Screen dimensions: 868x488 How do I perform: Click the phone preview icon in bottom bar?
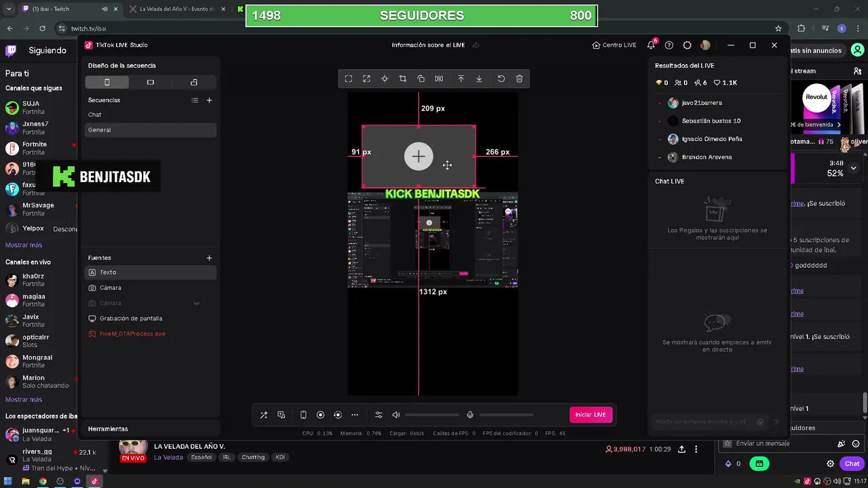tap(303, 415)
